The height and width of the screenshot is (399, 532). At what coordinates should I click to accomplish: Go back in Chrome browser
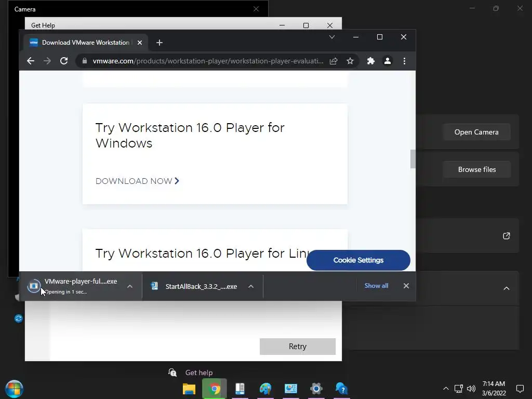tap(31, 61)
